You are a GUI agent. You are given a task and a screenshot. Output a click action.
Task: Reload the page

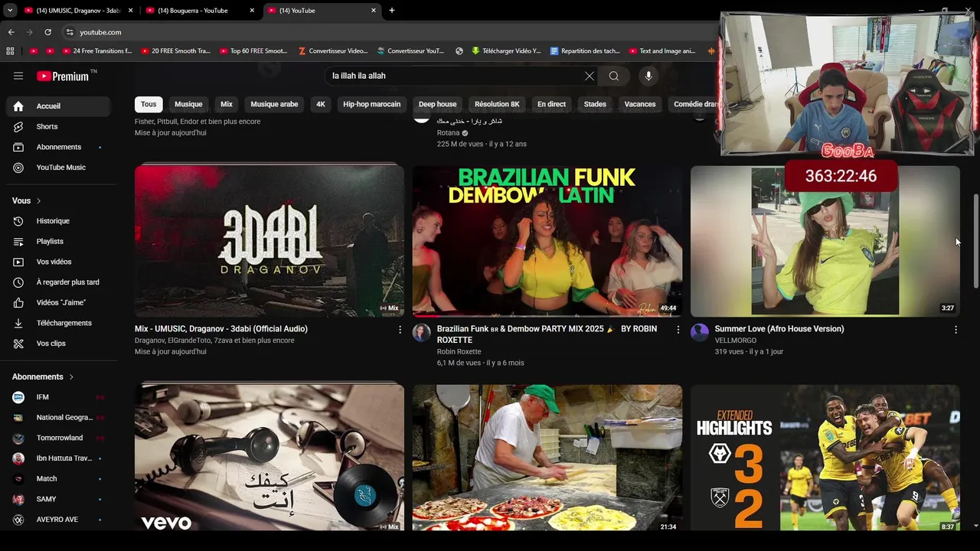tap(47, 32)
